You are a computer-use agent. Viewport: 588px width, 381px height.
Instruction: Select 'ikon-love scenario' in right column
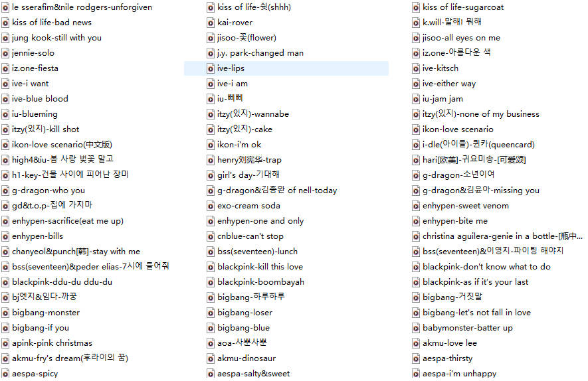(458, 129)
